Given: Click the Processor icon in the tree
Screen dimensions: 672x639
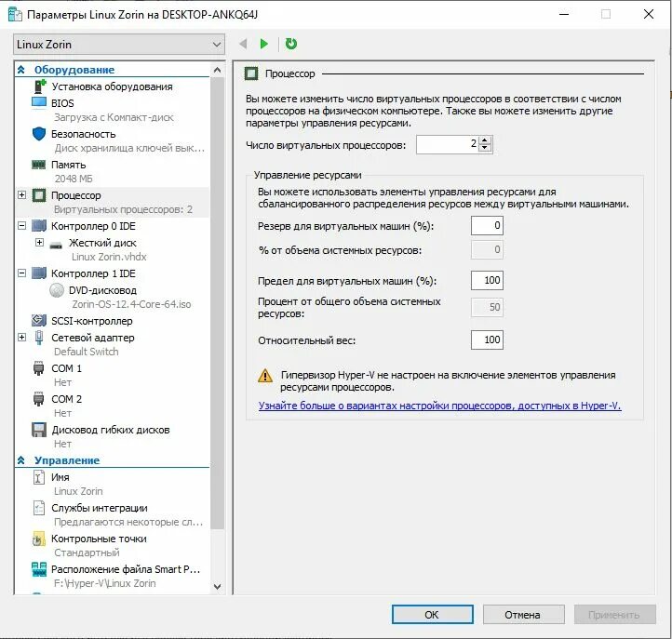Looking at the screenshot, I should click(x=39, y=195).
